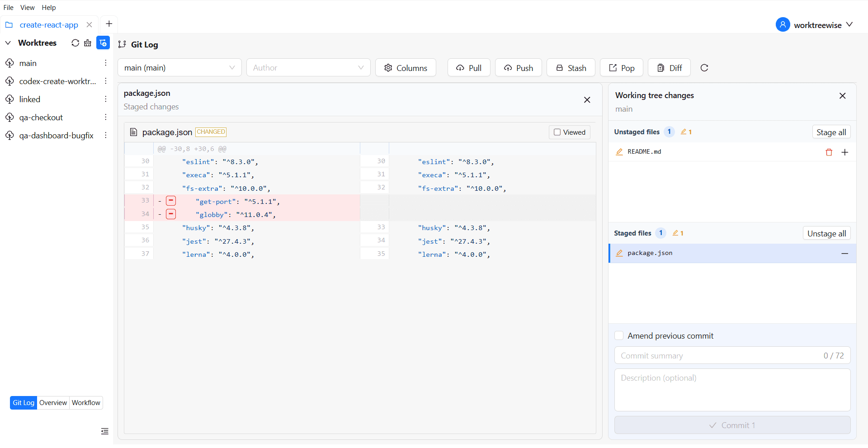The width and height of the screenshot is (868, 448).
Task: Select package.json in Staged files
Action: point(732,253)
